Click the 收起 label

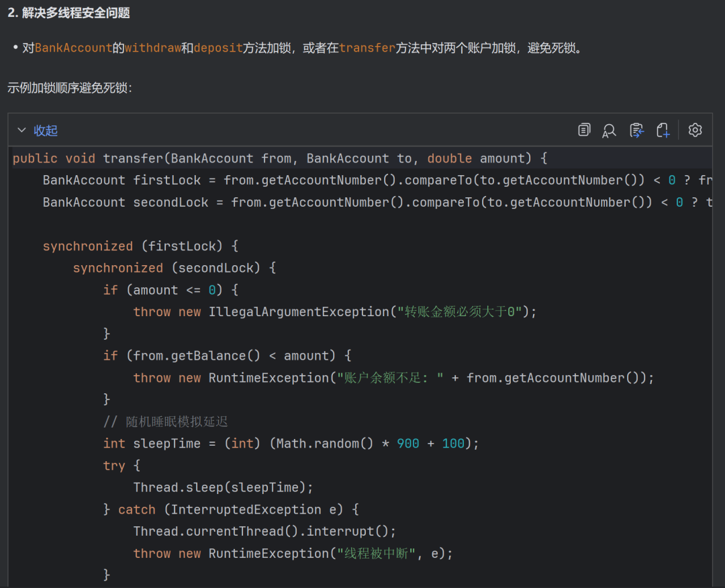[x=46, y=131]
